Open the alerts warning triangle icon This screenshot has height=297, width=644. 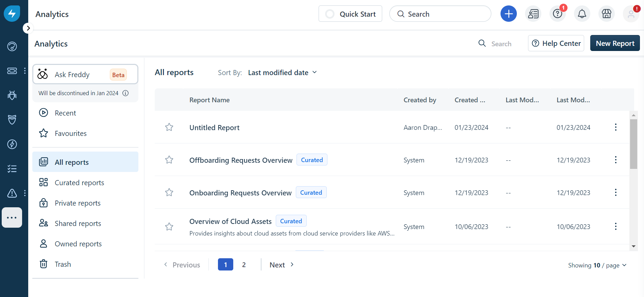[x=12, y=193]
